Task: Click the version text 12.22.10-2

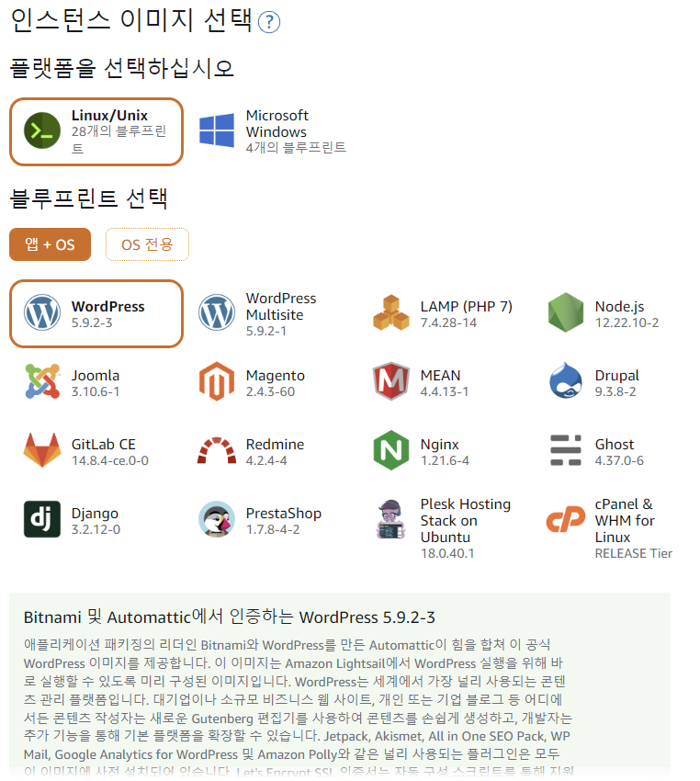Action: coord(627,323)
